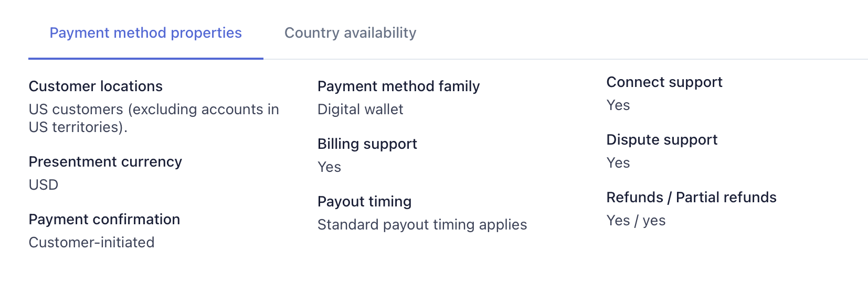
Task: Click the Refunds / Partial refunds heading
Action: [691, 198]
